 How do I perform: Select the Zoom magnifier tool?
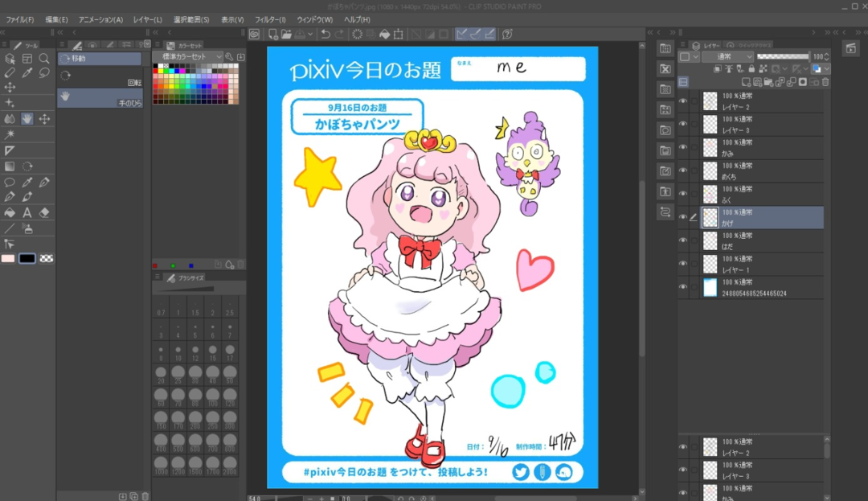coord(44,59)
